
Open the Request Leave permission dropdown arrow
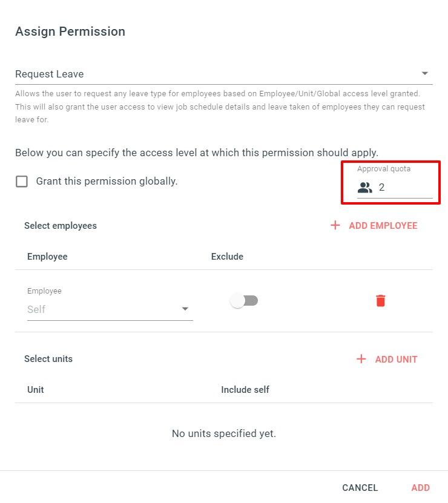424,73
